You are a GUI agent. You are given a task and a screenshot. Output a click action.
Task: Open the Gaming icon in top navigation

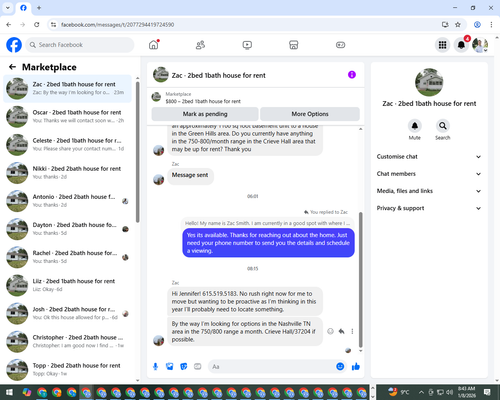click(340, 45)
